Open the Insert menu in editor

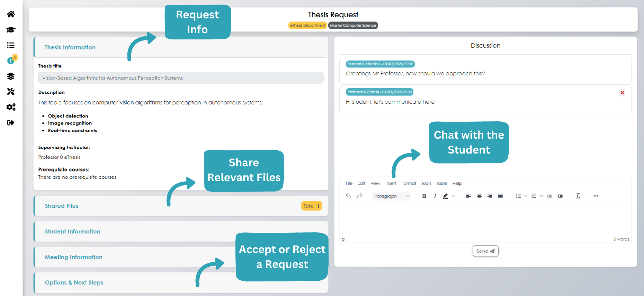pos(391,184)
